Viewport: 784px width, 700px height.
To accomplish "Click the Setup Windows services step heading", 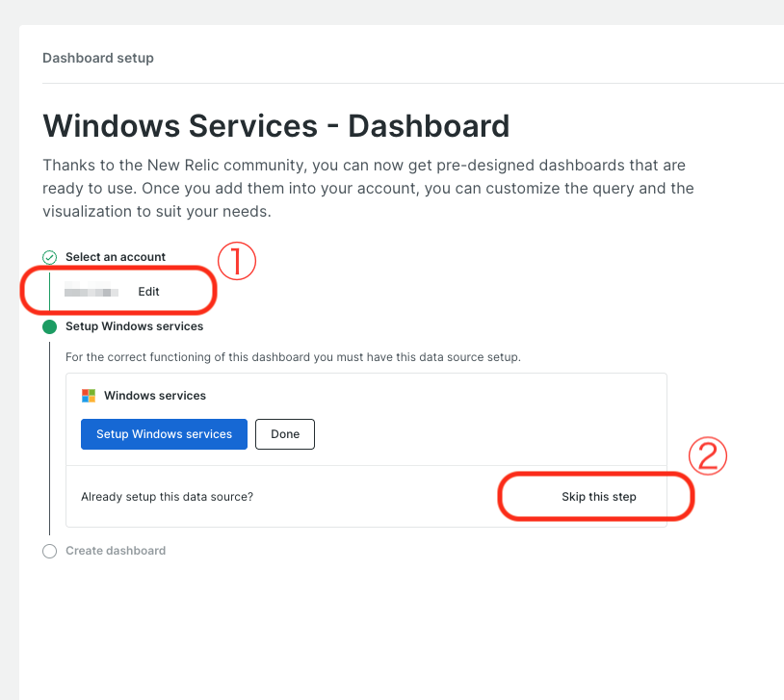I will pos(135,326).
